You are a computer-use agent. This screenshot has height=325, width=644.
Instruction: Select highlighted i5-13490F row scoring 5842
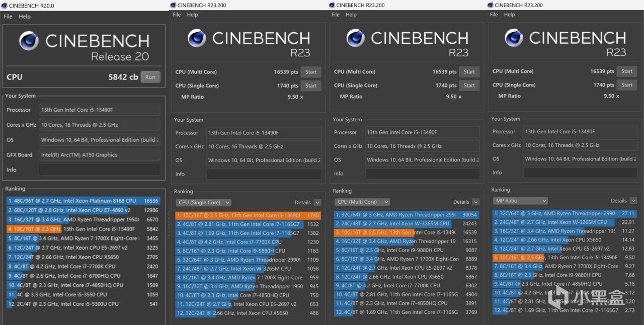[x=84, y=229]
